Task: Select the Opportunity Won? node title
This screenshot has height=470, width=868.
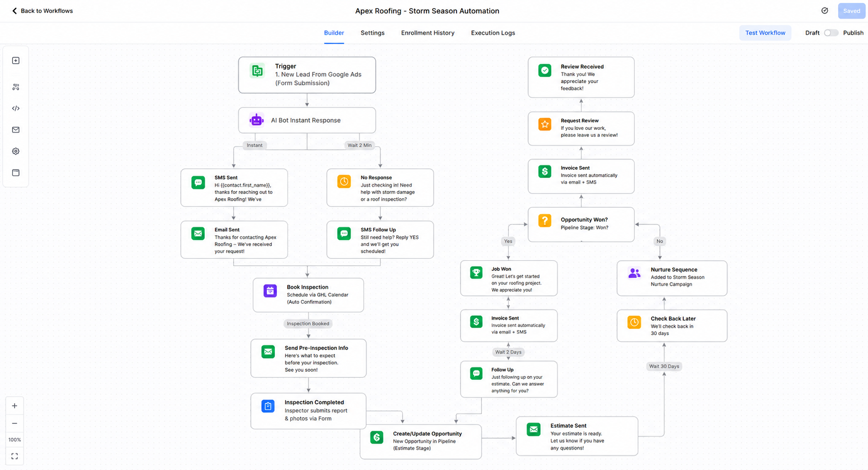Action: tap(584, 220)
